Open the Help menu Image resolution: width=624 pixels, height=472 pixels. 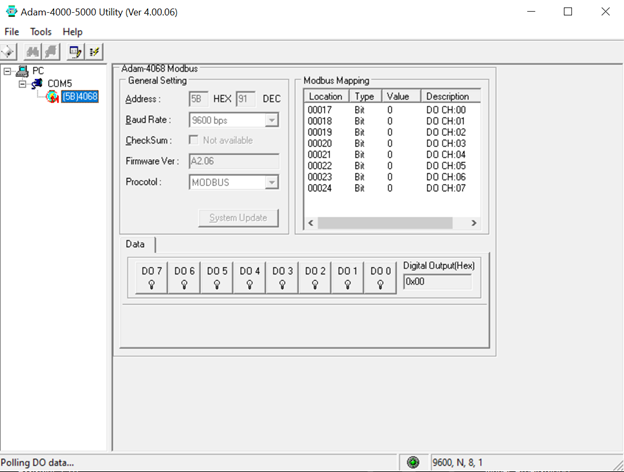coord(72,32)
